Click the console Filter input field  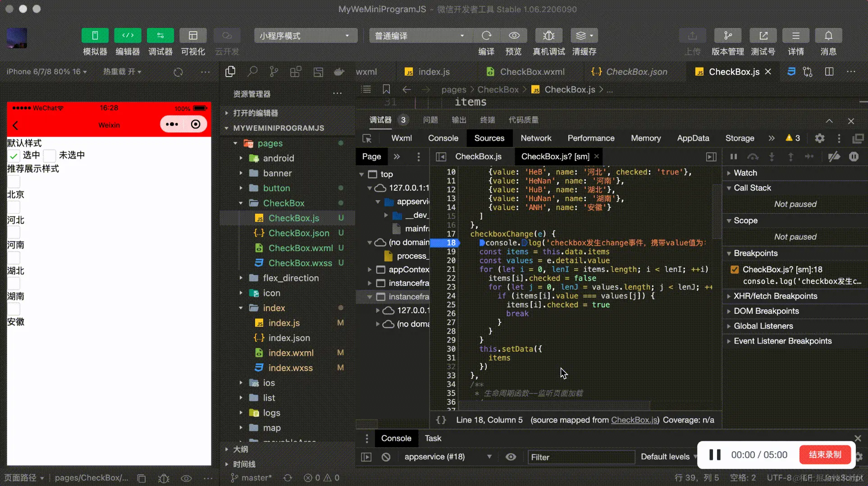click(x=581, y=457)
